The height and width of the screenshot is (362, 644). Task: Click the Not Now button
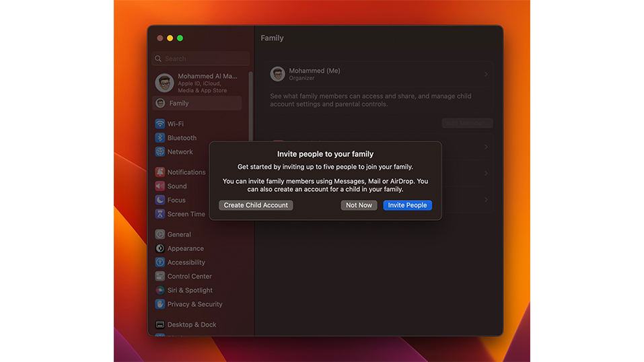359,205
